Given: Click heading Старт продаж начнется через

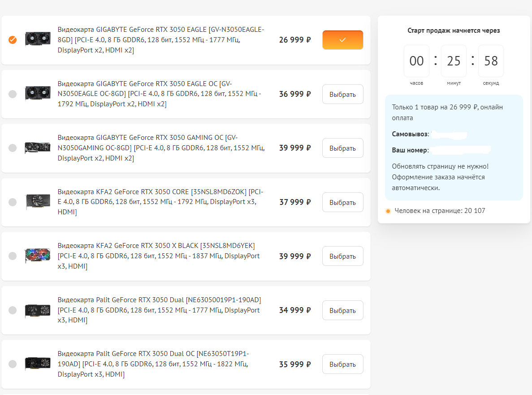Looking at the screenshot, I should [454, 30].
